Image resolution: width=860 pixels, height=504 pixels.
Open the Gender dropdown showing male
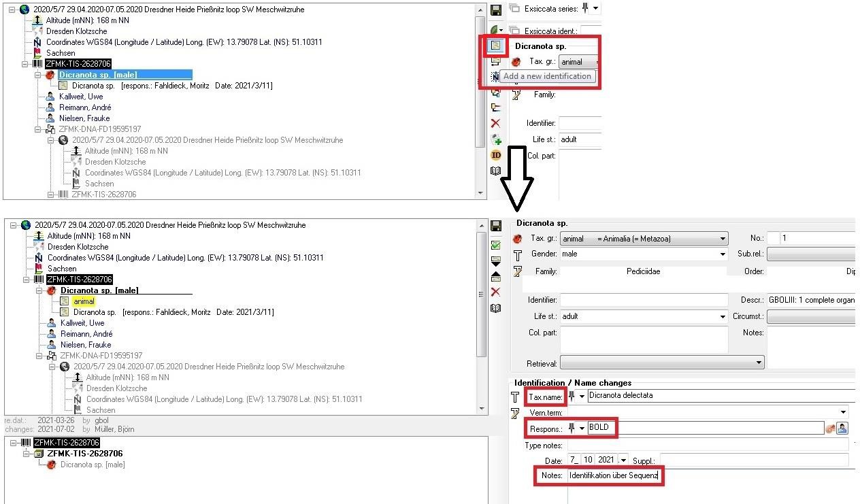(722, 254)
